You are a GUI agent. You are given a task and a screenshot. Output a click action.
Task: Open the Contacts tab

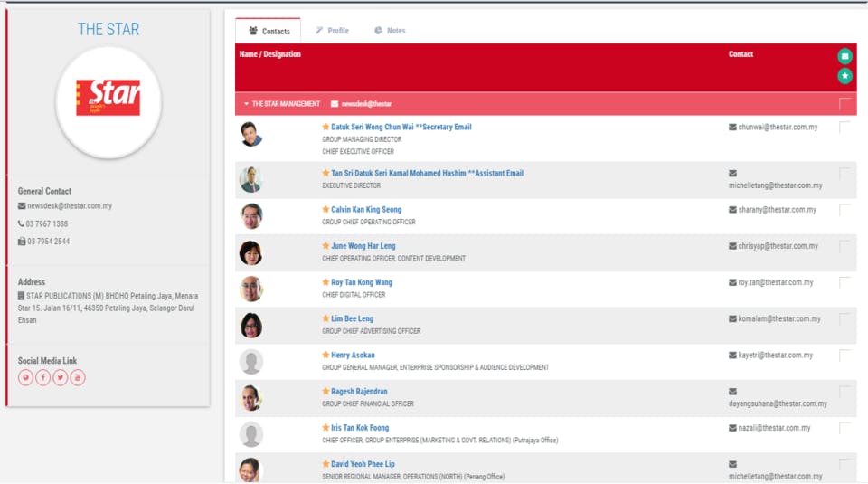pos(269,31)
